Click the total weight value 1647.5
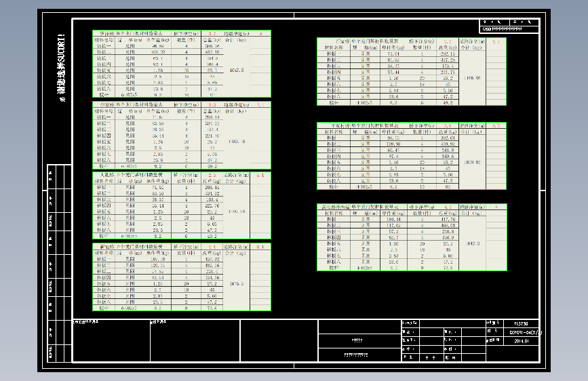Viewport: 588px width, 381px height. (x=237, y=70)
